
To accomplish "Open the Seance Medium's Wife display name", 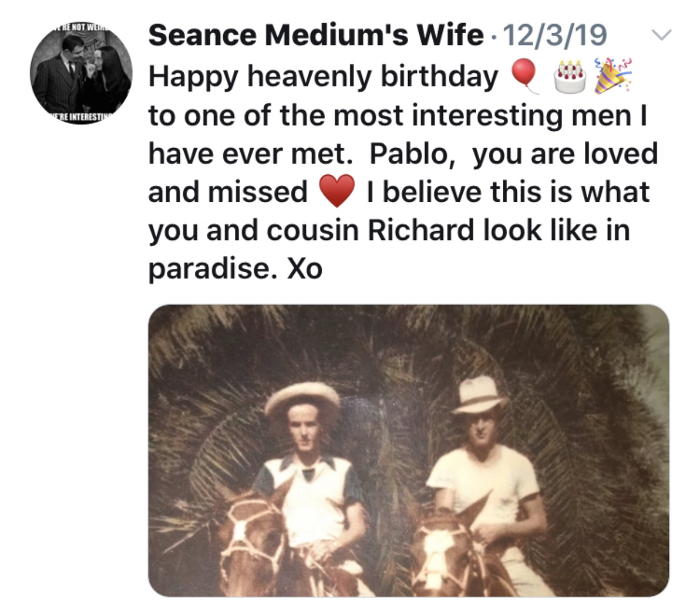I will [316, 35].
